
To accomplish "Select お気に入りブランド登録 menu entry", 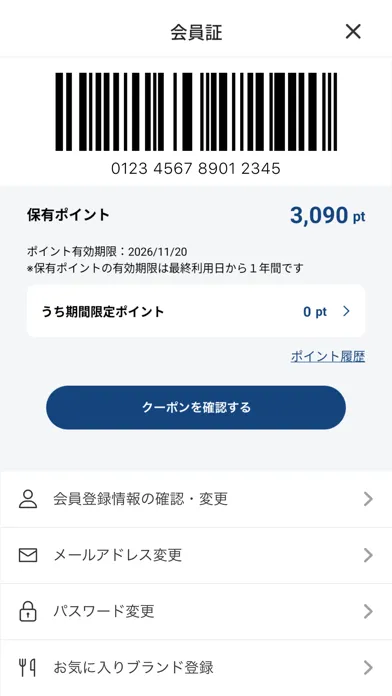I will click(x=196, y=667).
